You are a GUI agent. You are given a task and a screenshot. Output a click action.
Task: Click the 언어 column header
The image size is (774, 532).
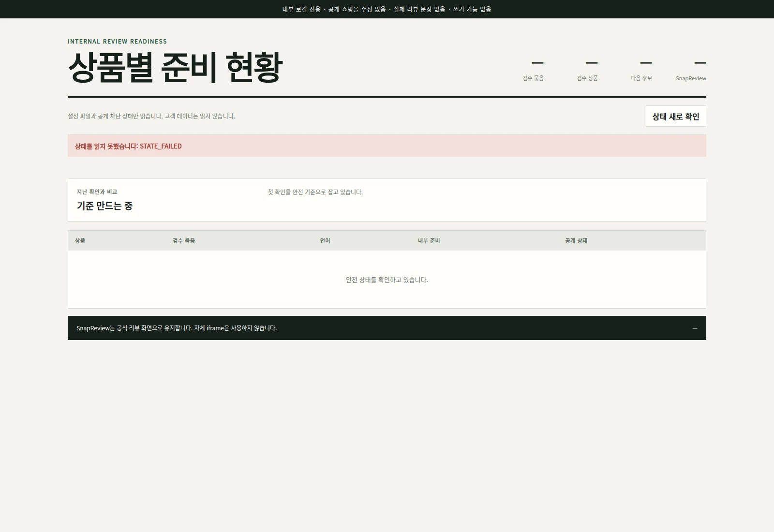click(x=325, y=240)
